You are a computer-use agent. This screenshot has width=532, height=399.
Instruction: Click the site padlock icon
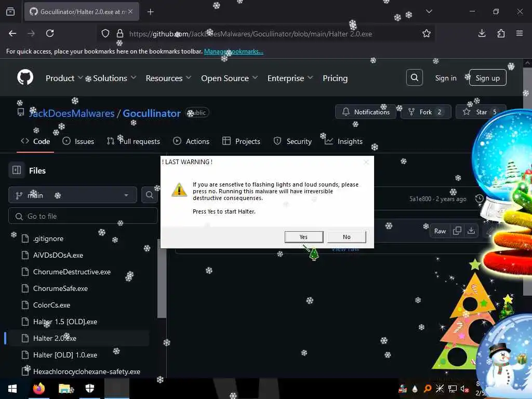120,33
